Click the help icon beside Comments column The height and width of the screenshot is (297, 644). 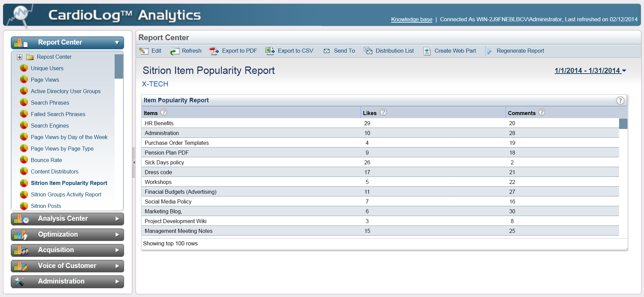(x=542, y=112)
